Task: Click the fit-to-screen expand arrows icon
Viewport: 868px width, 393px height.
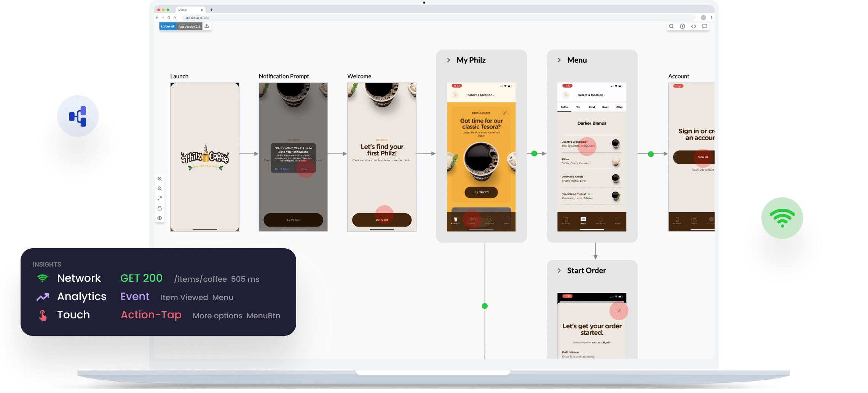Action: click(x=160, y=198)
